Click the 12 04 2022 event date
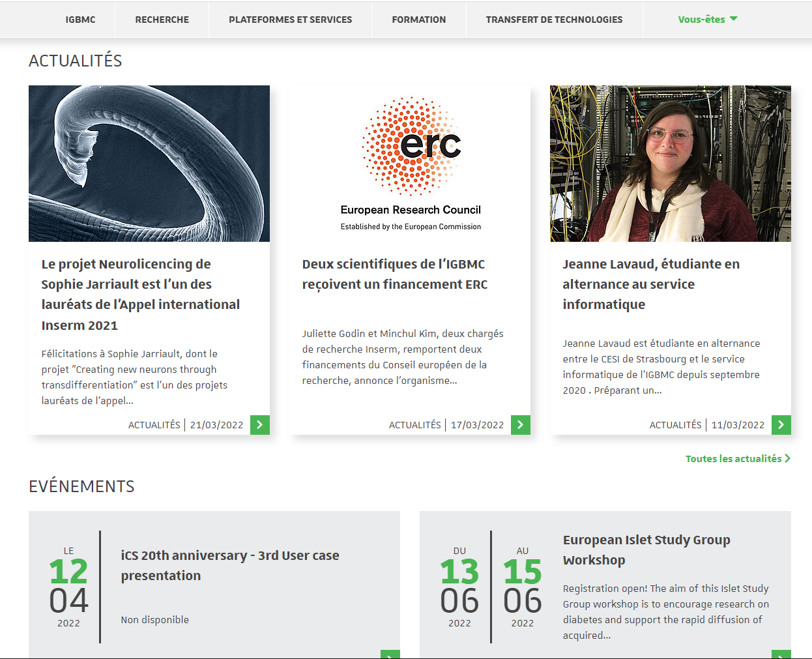This screenshot has height=659, width=812. coord(68,587)
